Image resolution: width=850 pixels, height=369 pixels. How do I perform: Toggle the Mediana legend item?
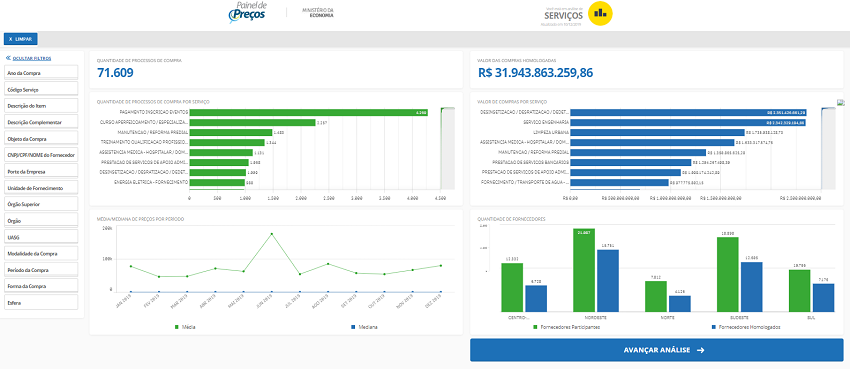[x=364, y=327]
